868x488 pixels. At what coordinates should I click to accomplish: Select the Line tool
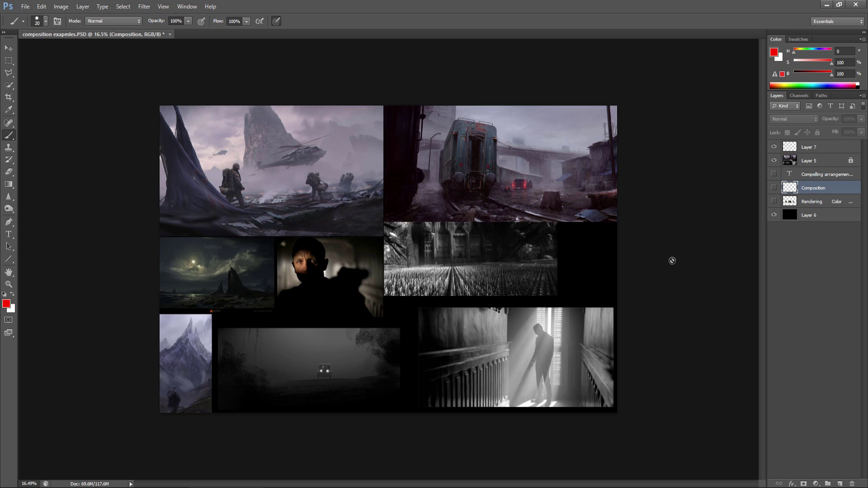click(x=9, y=259)
